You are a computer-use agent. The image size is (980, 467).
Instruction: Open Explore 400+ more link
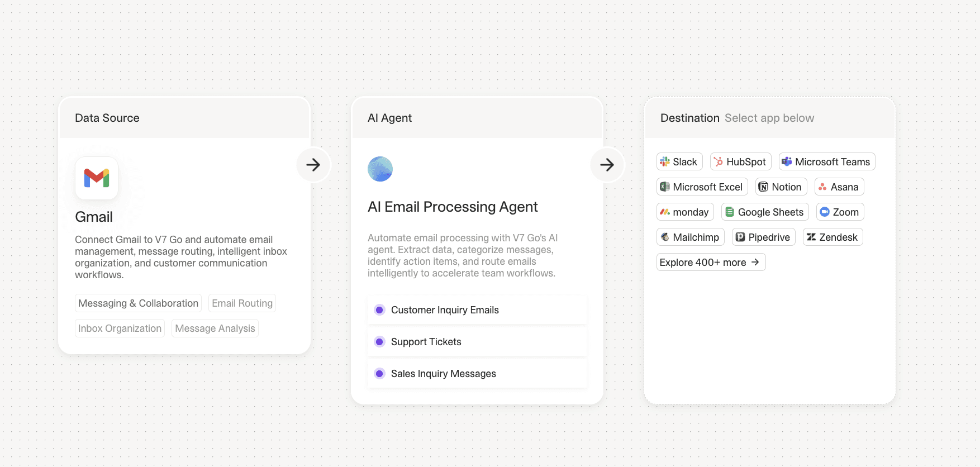pos(711,262)
